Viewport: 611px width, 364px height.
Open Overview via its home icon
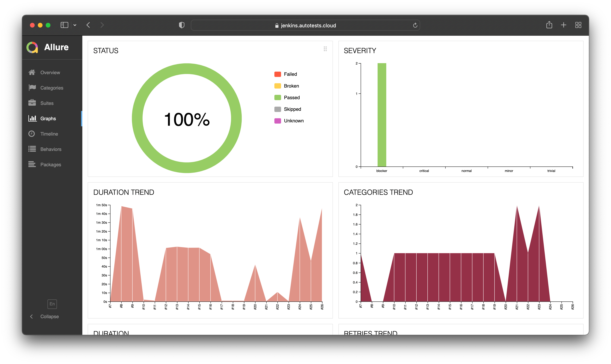click(32, 72)
